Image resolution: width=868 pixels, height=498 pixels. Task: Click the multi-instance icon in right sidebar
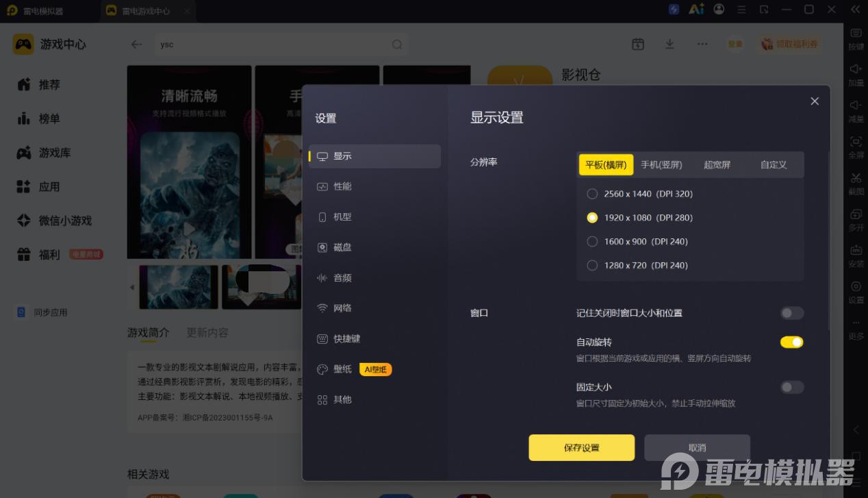[856, 214]
